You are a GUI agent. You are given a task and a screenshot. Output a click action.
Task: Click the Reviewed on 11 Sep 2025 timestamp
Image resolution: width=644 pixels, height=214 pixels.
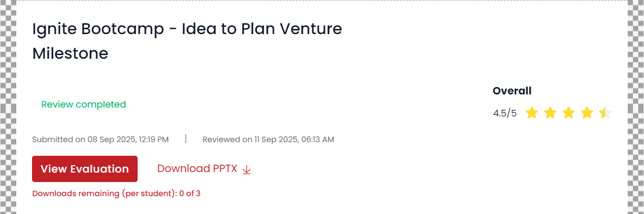click(268, 140)
